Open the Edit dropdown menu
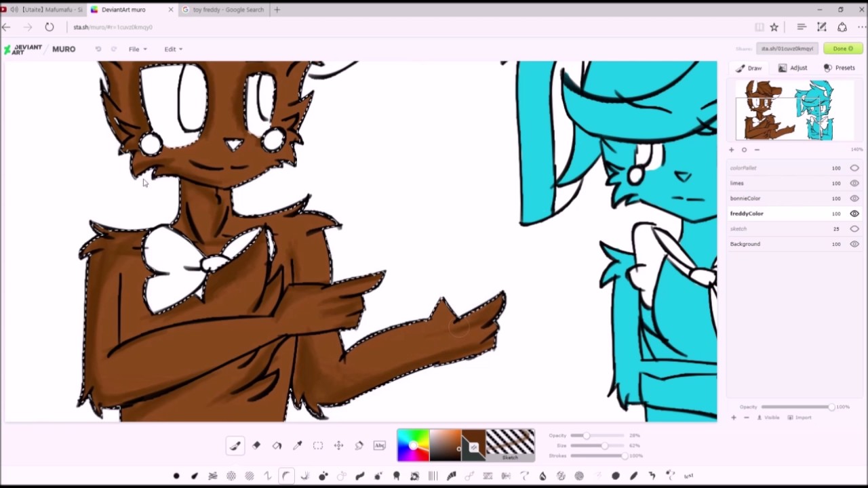868x488 pixels. coord(173,49)
